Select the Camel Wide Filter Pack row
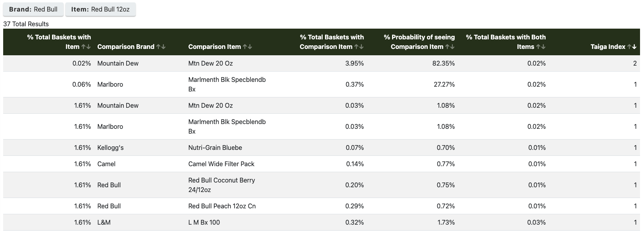 tap(278, 164)
